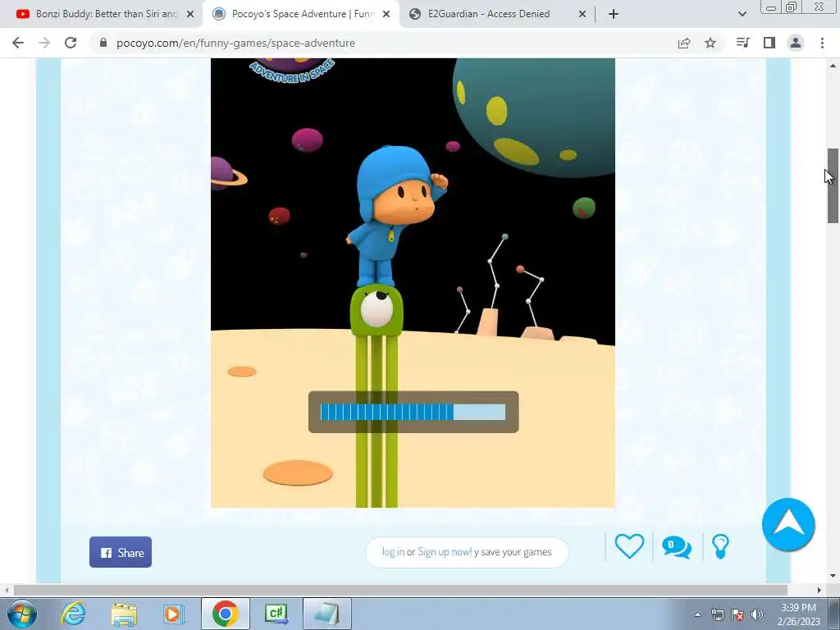The image size is (840, 630).
Task: Click the game loading progress bar
Action: [413, 412]
